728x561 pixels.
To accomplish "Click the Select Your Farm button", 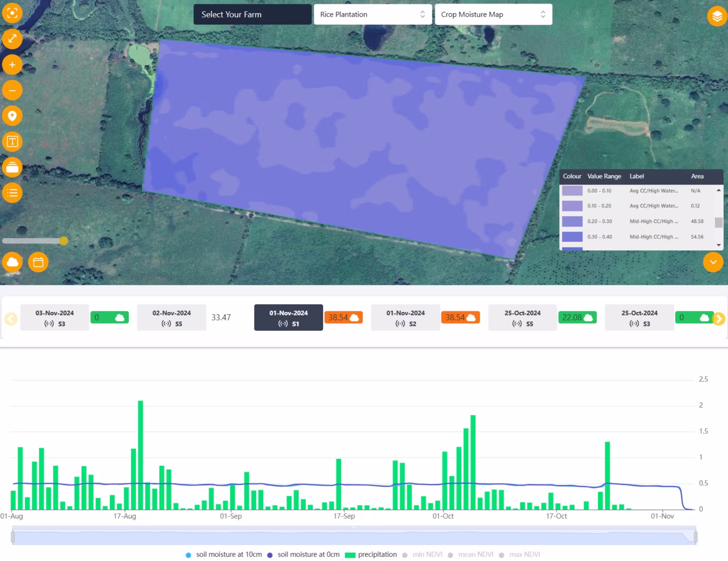I will (x=252, y=14).
